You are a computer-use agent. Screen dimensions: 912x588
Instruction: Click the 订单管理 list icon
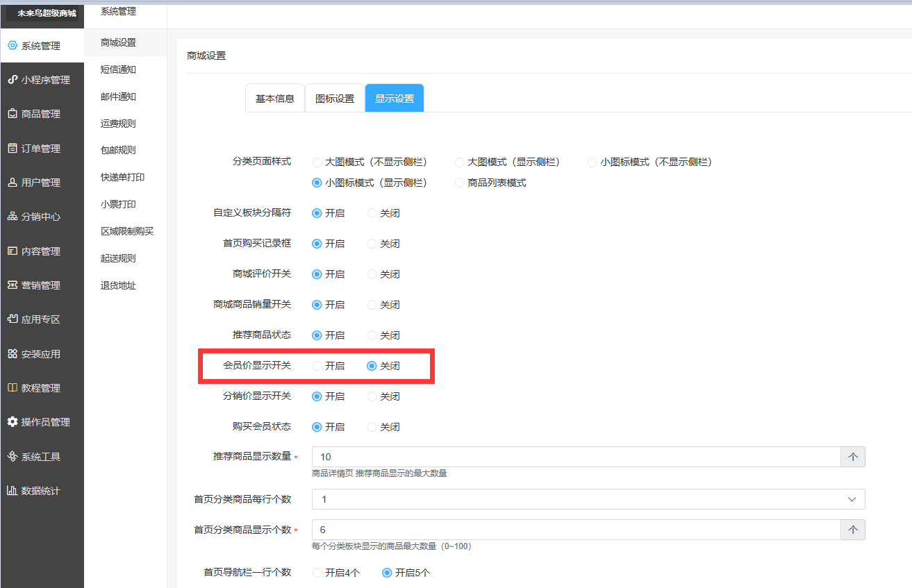point(12,148)
